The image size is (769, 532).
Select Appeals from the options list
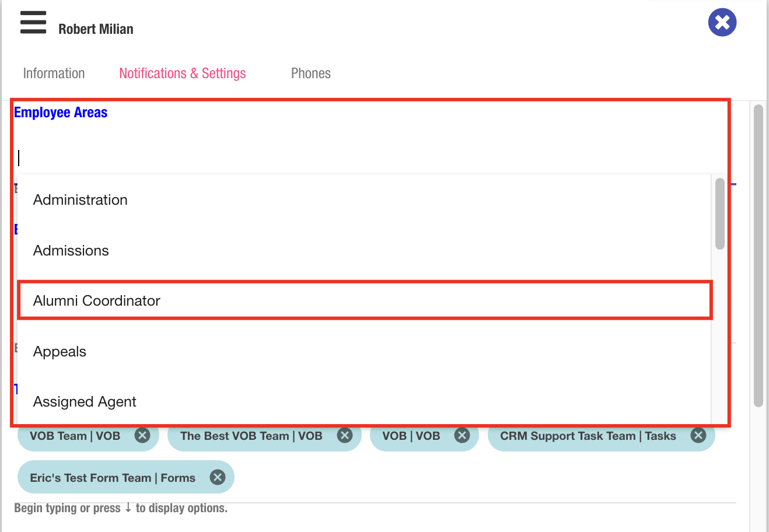tap(60, 352)
